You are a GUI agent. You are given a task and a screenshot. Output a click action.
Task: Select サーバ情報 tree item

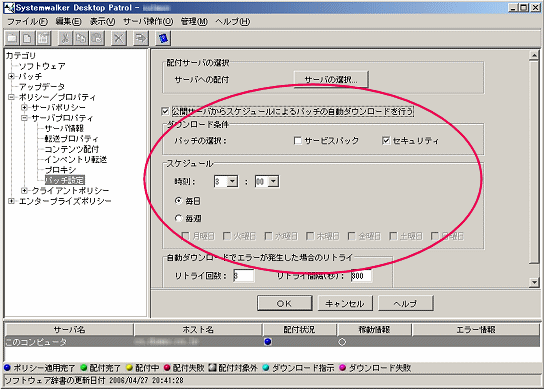coord(64,128)
